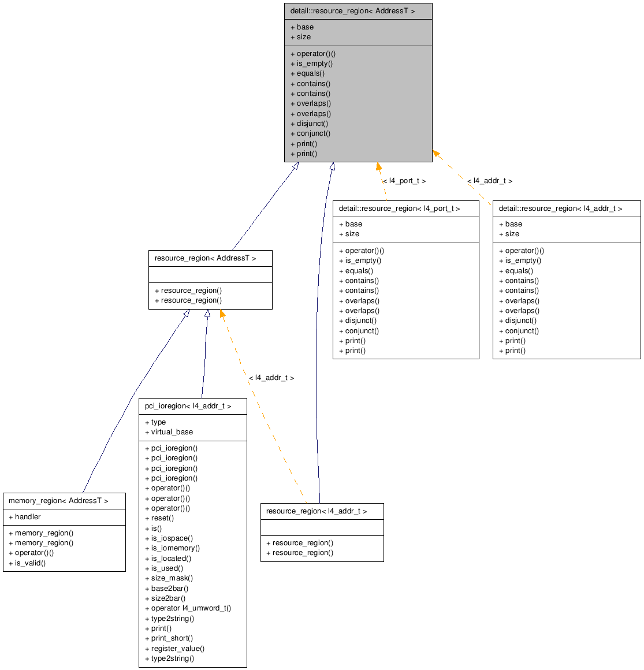Click the < l4_port_t > template label
Image resolution: width=644 pixels, height=670 pixels.
click(405, 180)
